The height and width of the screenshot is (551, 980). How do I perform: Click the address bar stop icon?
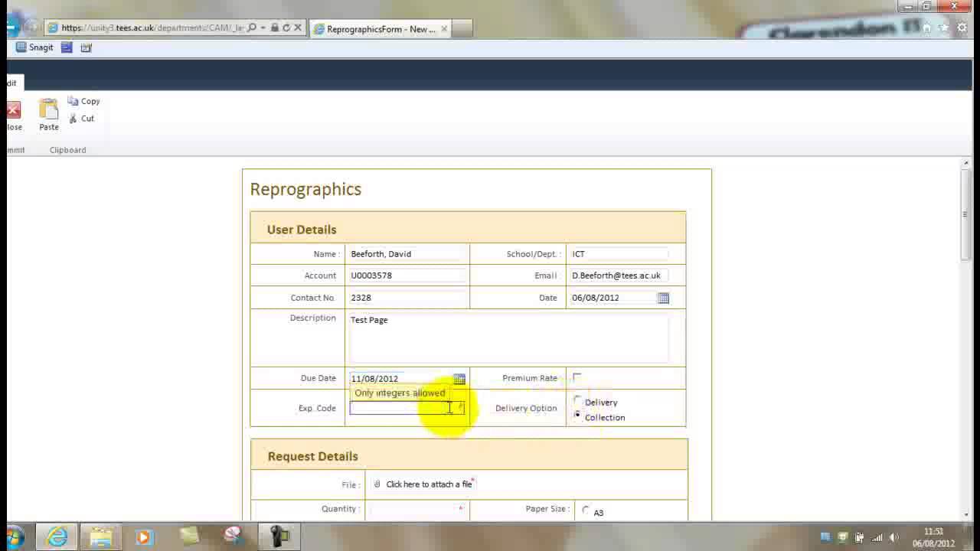(298, 28)
